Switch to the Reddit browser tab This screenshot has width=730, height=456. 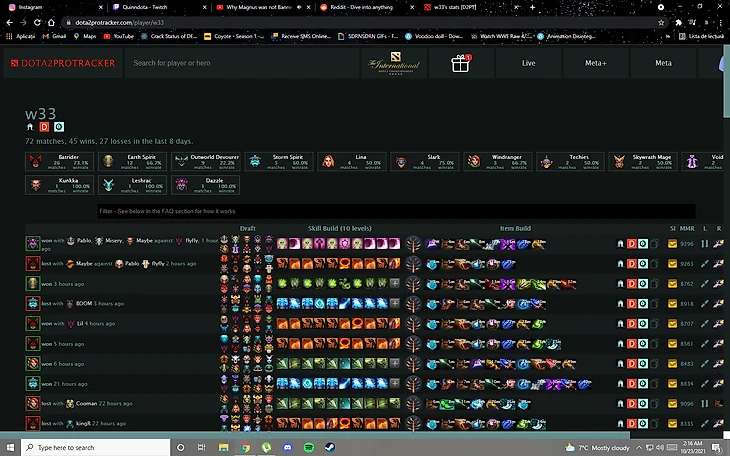pos(365,7)
